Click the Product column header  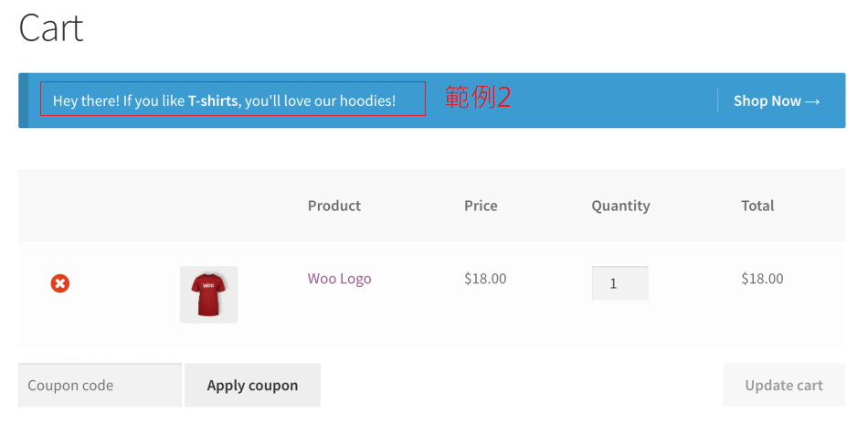coord(333,206)
